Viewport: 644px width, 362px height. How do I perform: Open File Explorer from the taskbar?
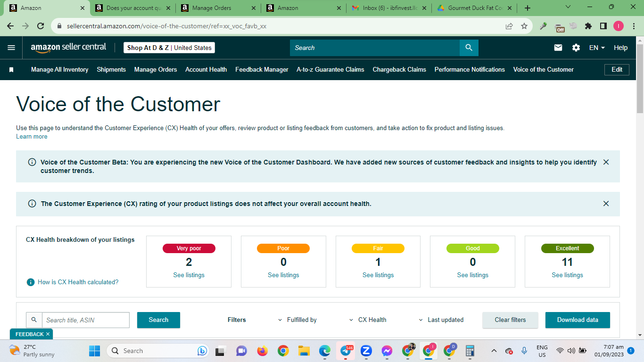coord(304,351)
